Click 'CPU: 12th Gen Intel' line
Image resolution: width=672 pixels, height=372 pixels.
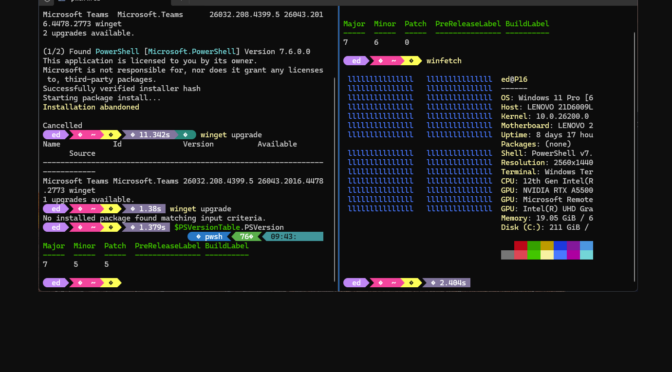tap(547, 181)
